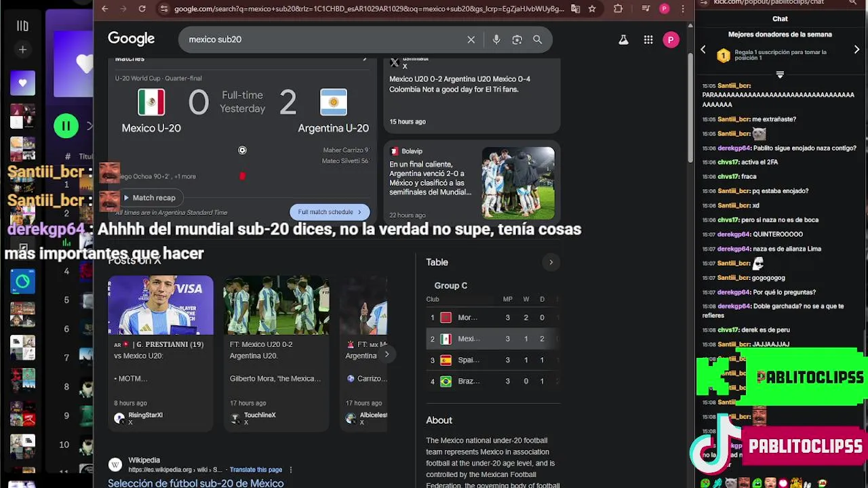Click the Wikipedia source name in result
The height and width of the screenshot is (488, 868).
pos(144,460)
